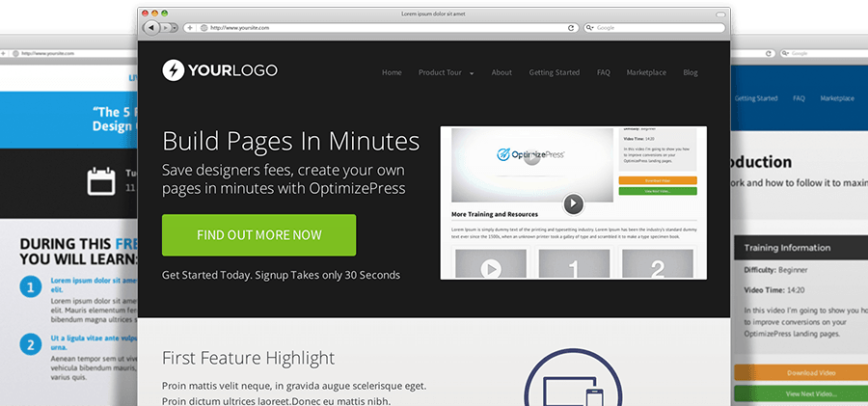868x406 pixels.
Task: Open the Google search magnifier dropdown
Action: [589, 28]
